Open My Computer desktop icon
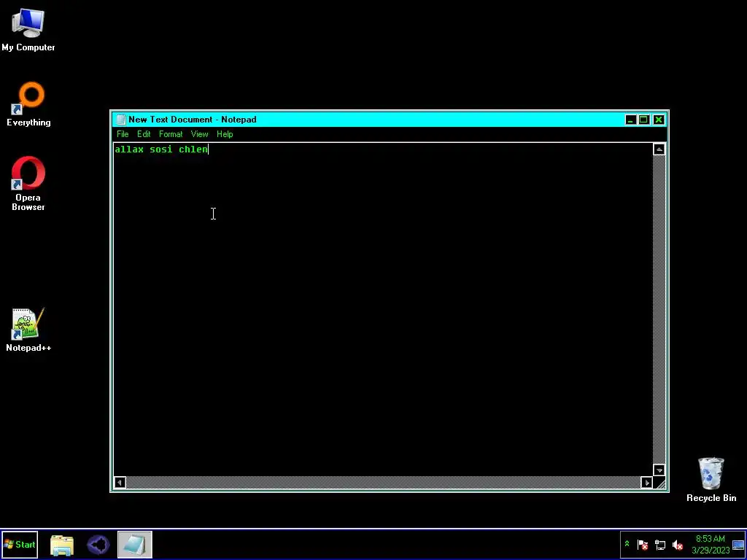 click(x=28, y=29)
